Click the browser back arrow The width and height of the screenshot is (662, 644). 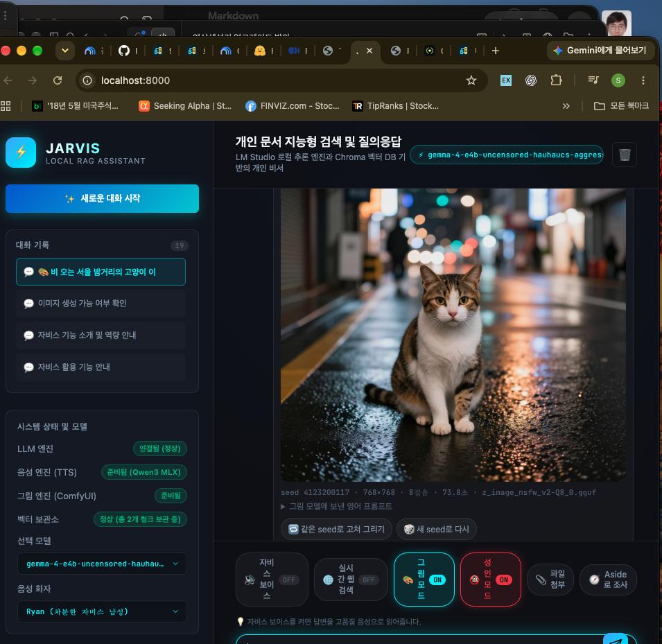pyautogui.click(x=8, y=80)
